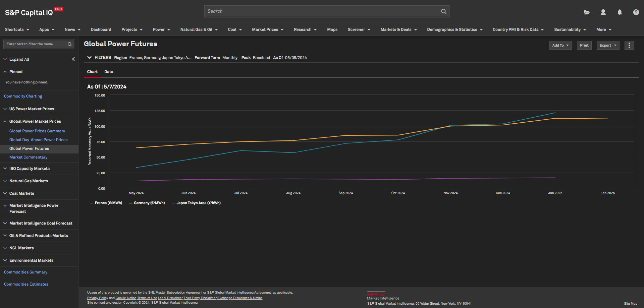This screenshot has height=308, width=644.
Task: Expand the Natural Gas Markets sidebar group
Action: [29, 181]
